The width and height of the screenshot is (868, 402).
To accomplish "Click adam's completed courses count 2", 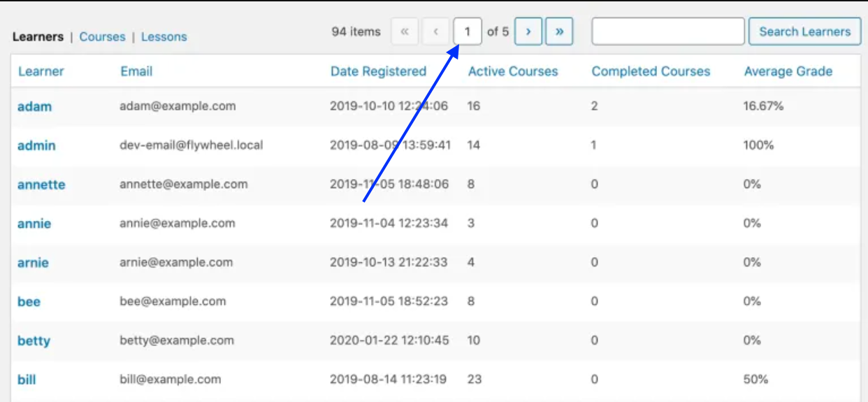I will click(594, 106).
